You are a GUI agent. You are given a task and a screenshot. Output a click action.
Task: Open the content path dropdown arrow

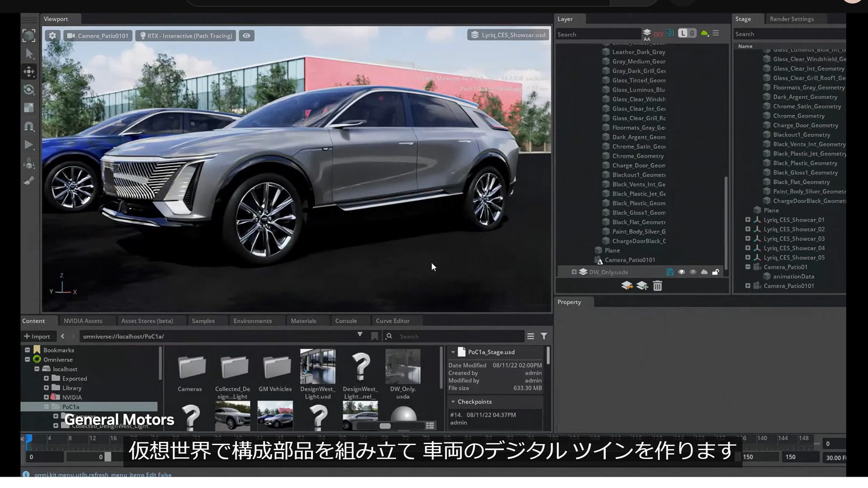[x=360, y=334]
